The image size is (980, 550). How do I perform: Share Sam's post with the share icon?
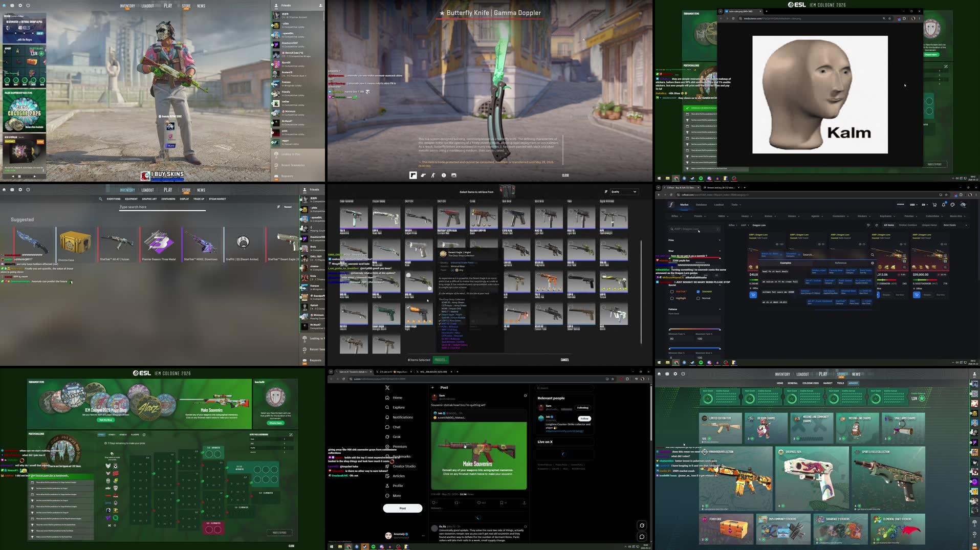pos(524,502)
